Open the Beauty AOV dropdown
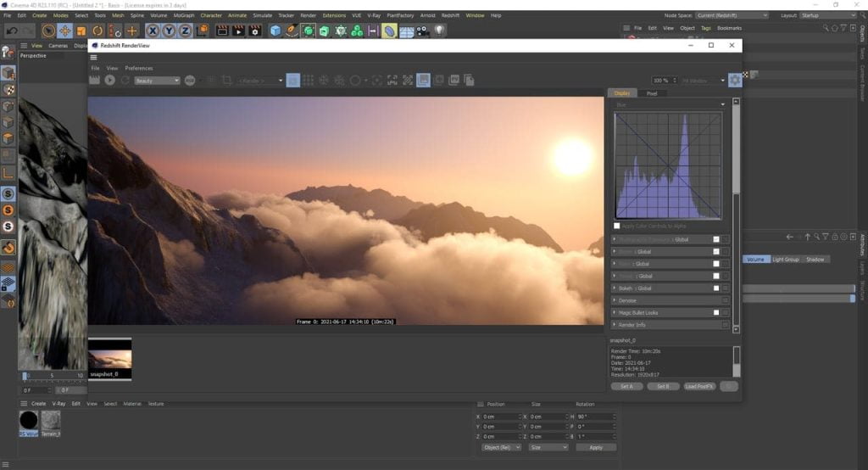868x470 pixels. coord(157,81)
